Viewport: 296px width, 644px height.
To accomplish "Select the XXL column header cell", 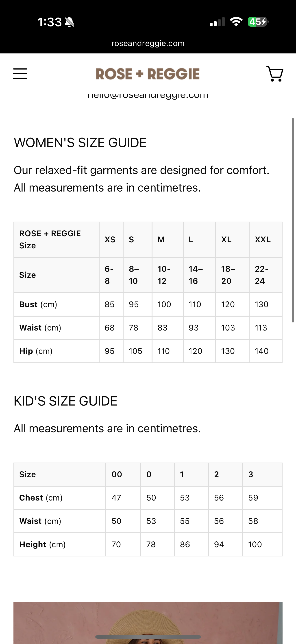I will pyautogui.click(x=265, y=240).
